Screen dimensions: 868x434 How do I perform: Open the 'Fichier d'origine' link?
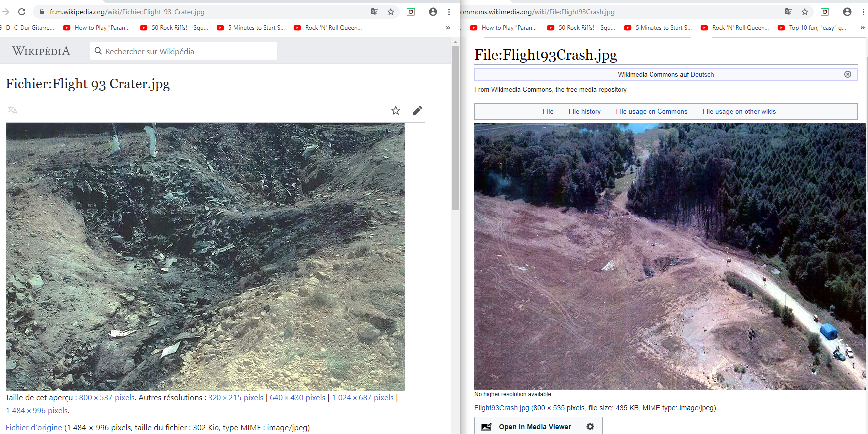point(34,428)
